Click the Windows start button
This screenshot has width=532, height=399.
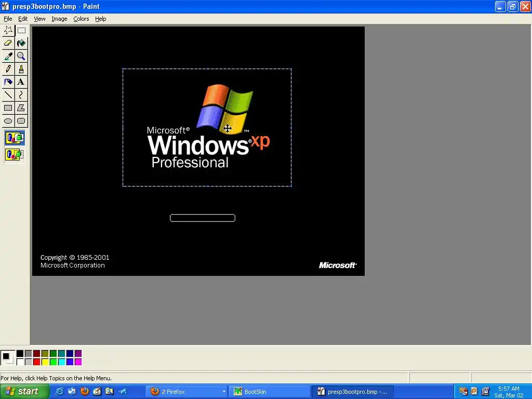(24, 391)
